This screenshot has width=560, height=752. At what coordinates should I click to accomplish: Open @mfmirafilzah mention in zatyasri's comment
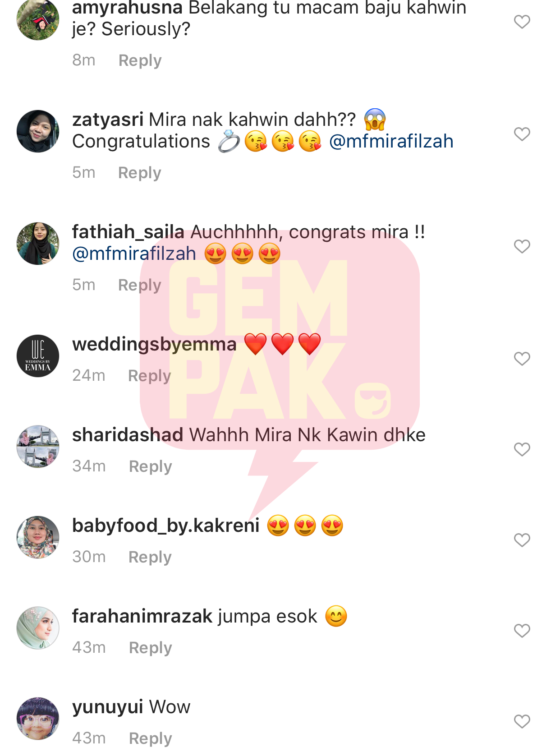[x=391, y=142]
